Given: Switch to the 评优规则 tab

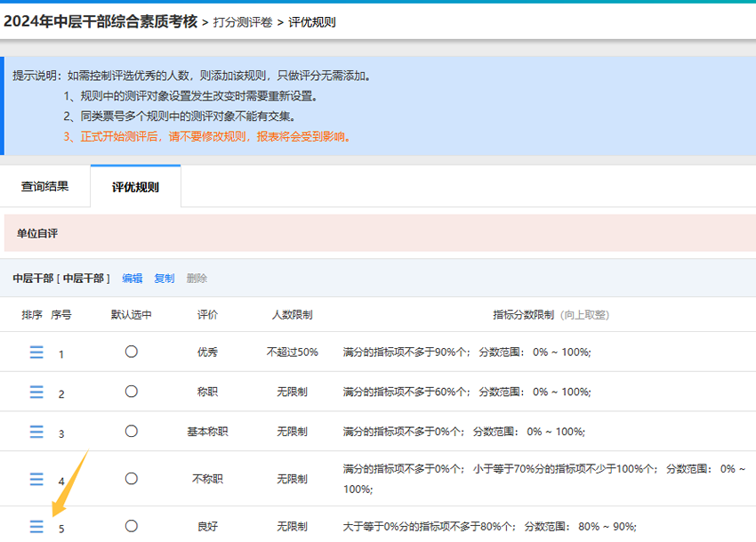Looking at the screenshot, I should [135, 187].
